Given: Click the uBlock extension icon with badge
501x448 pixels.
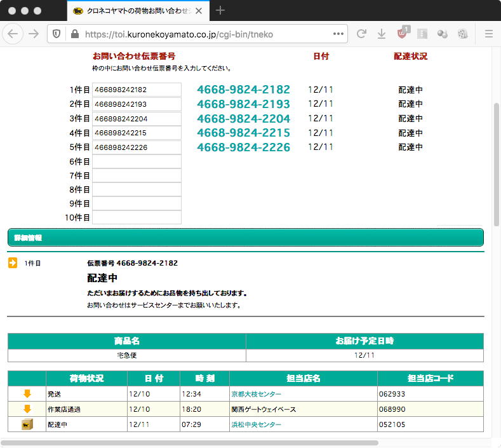Looking at the screenshot, I should [x=403, y=34].
